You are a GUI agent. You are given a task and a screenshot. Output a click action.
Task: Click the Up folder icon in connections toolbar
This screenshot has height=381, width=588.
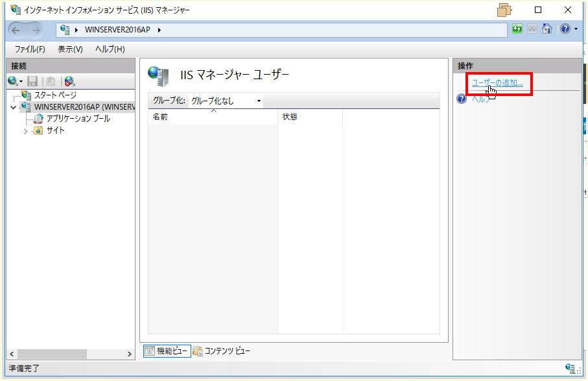51,81
